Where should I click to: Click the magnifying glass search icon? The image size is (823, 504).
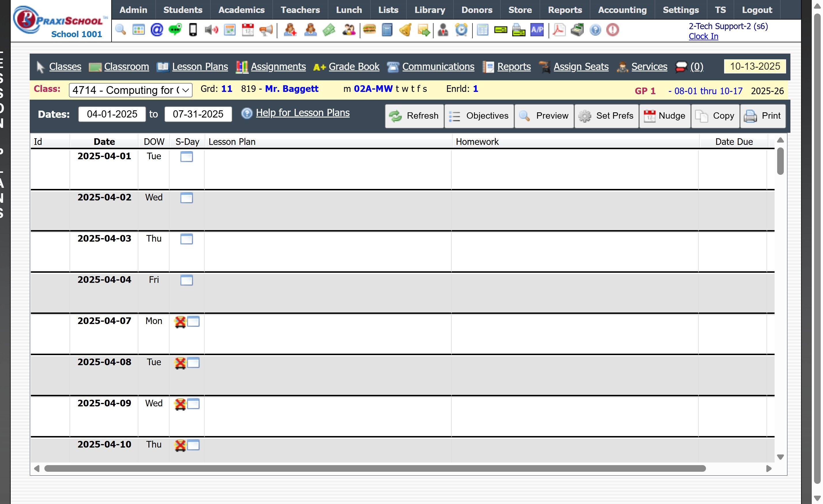coord(120,30)
